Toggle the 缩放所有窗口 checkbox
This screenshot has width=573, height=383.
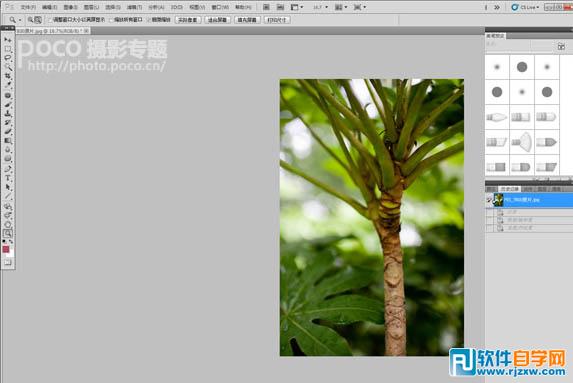pyautogui.click(x=112, y=20)
